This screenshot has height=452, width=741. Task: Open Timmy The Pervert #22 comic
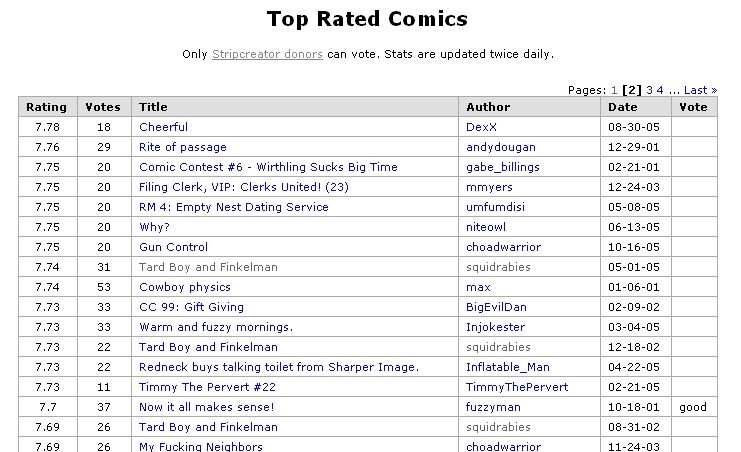pyautogui.click(x=207, y=387)
